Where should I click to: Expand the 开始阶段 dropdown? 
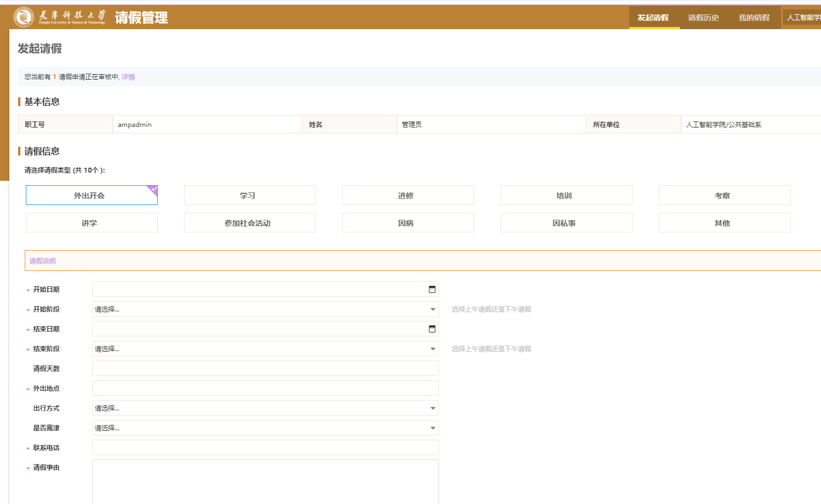coord(265,309)
